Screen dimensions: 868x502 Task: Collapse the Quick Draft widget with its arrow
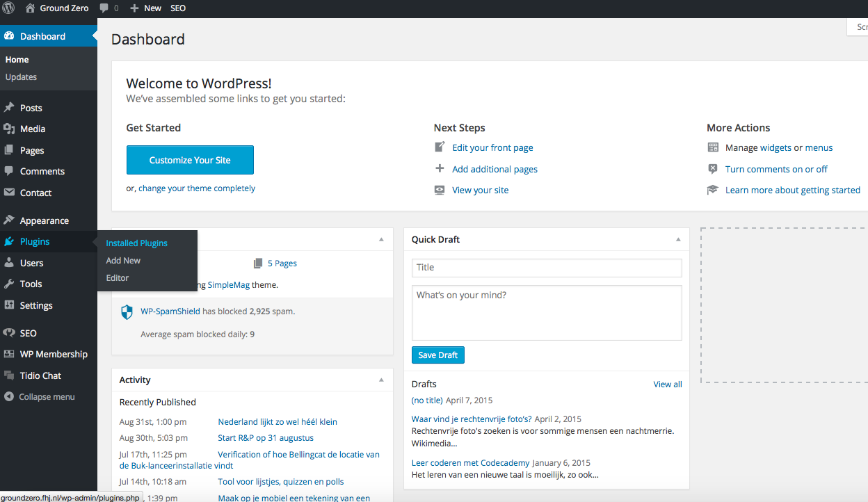[678, 239]
